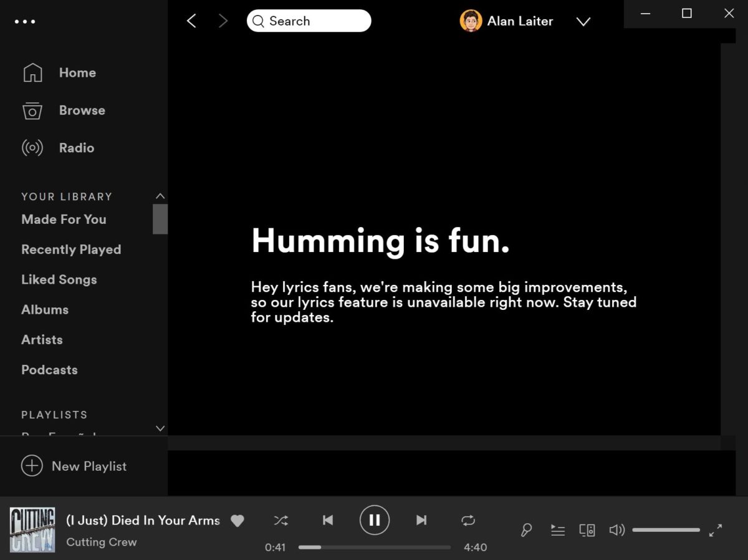Open Podcasts in Your Library
Image resolution: width=748 pixels, height=560 pixels.
coord(49,370)
